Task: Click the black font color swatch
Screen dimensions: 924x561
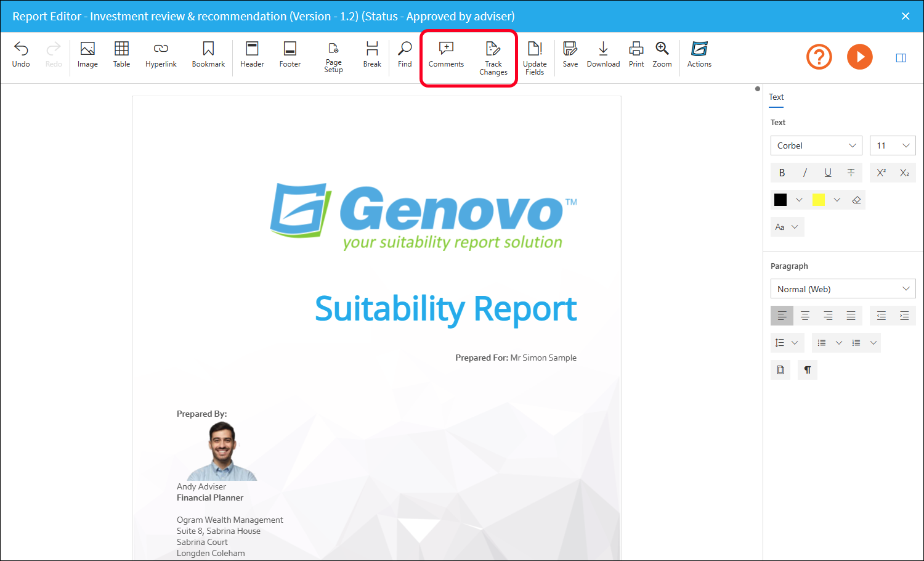Action: (x=780, y=200)
